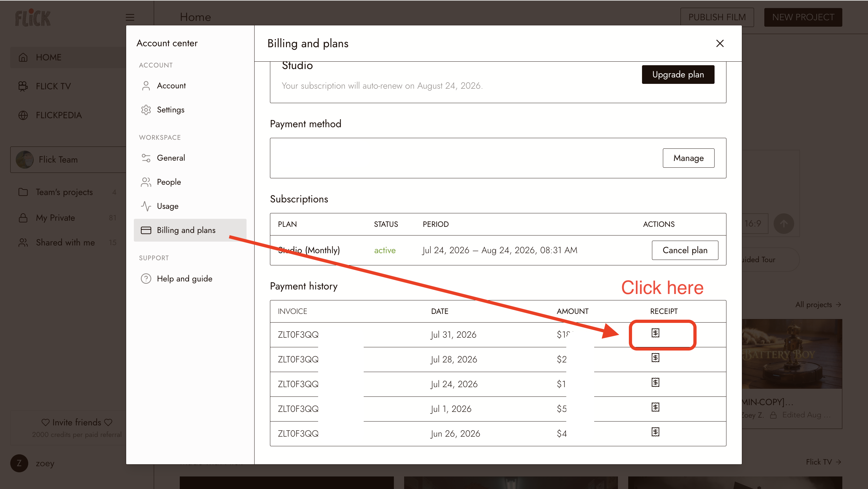Click the Jul 31, 2026 invoice date
Image resolution: width=868 pixels, height=489 pixels.
click(x=453, y=334)
